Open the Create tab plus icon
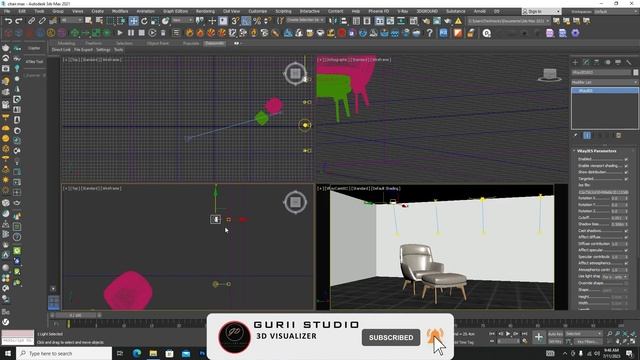 (x=575, y=62)
